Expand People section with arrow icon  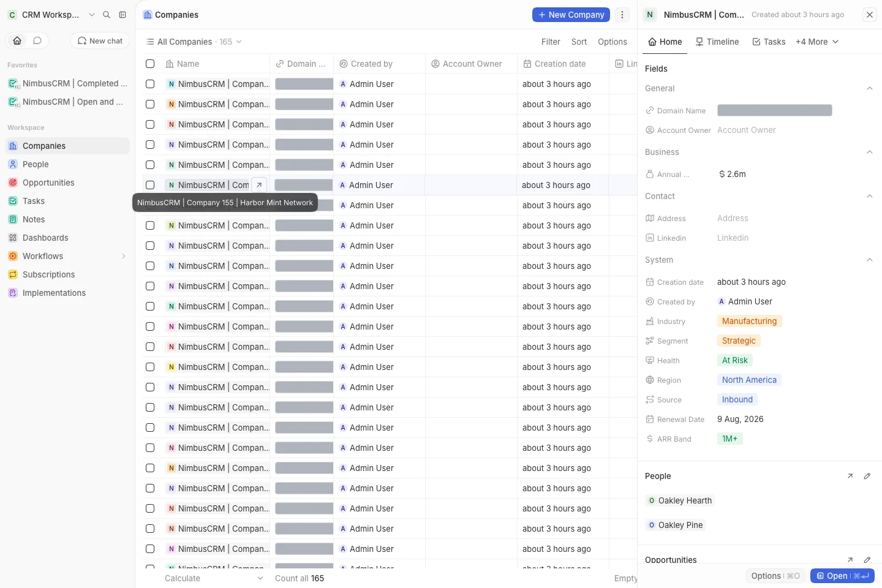point(850,476)
